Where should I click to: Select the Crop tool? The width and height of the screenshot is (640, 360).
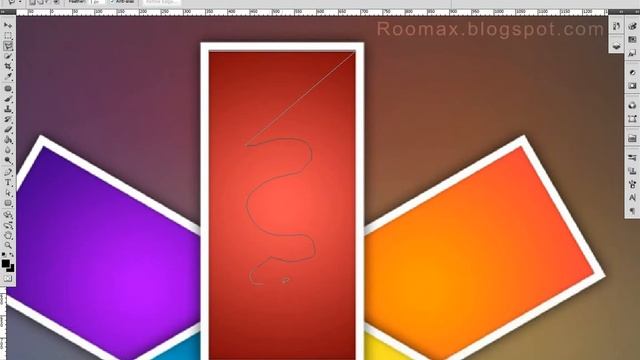(8, 66)
